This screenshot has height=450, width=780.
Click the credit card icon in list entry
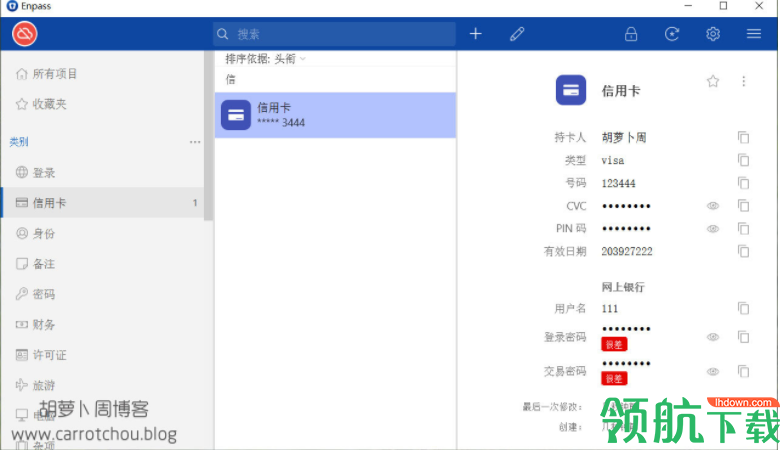(236, 115)
